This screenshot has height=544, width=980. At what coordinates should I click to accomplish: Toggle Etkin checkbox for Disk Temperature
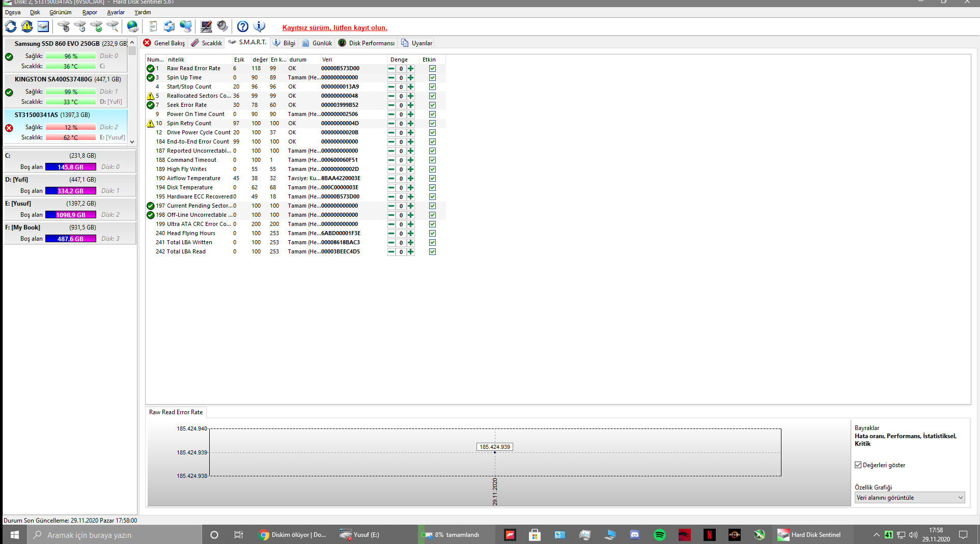(x=432, y=188)
